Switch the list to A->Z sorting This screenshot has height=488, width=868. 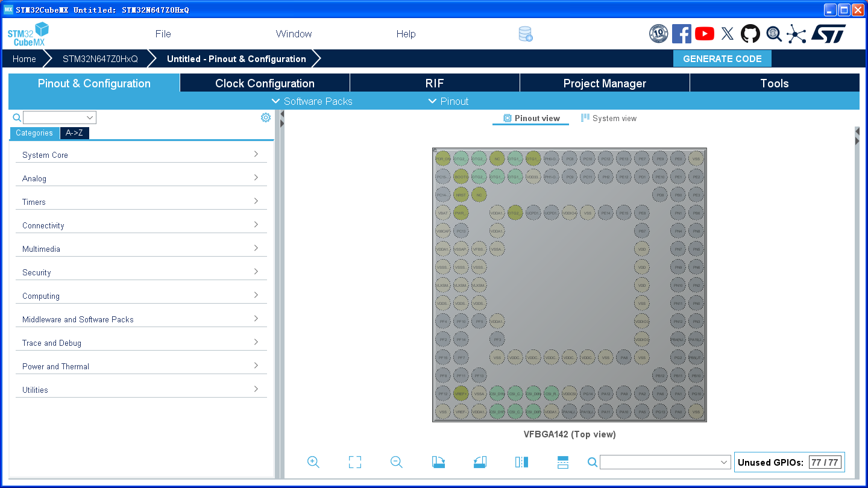tap(75, 133)
